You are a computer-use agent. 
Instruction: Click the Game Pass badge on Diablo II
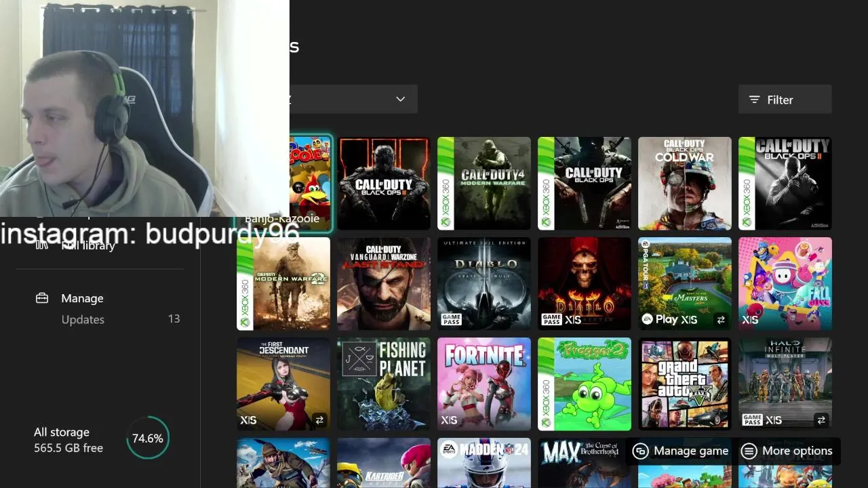tap(551, 319)
